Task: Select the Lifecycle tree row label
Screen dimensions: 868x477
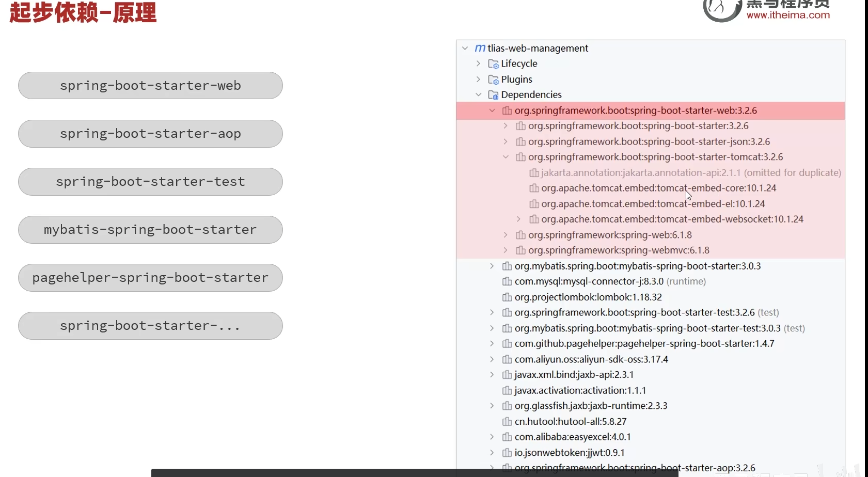Action: [519, 63]
